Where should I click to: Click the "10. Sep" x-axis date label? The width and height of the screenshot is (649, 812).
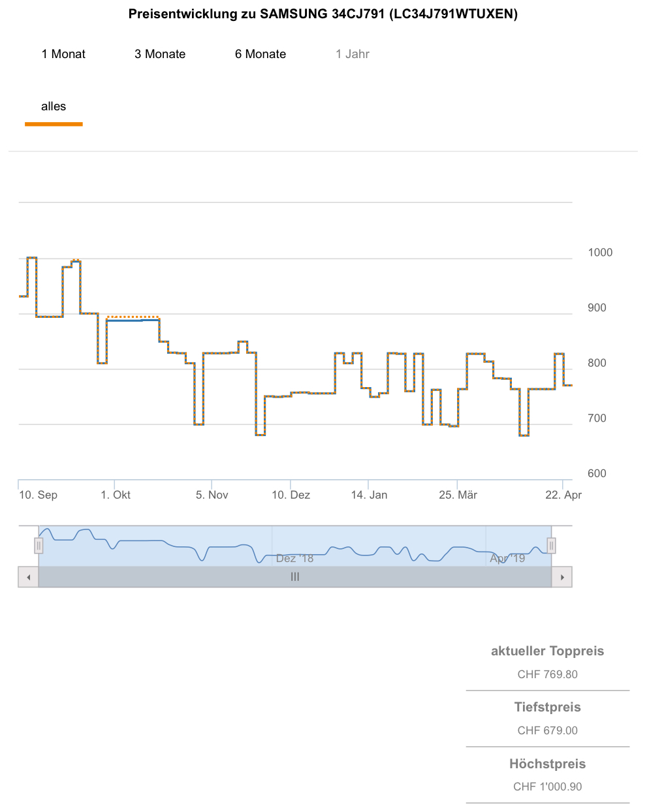tap(38, 495)
